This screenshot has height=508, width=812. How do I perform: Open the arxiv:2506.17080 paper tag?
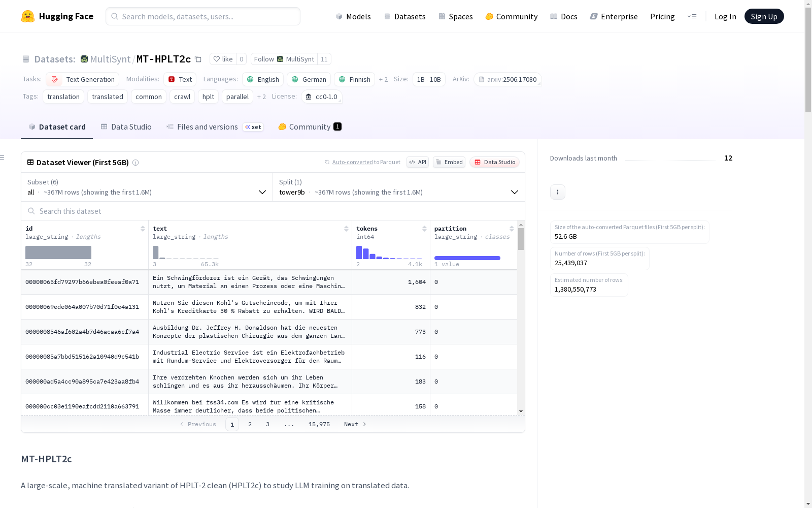507,79
